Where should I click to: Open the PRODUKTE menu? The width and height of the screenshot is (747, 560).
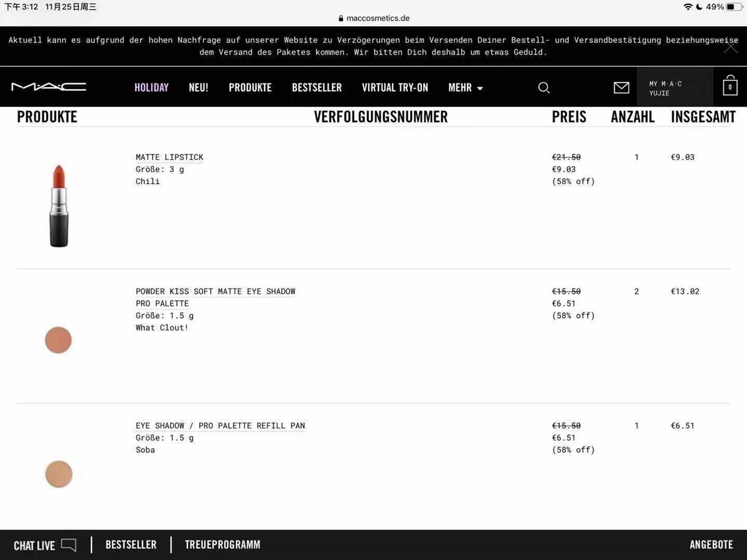click(x=250, y=88)
